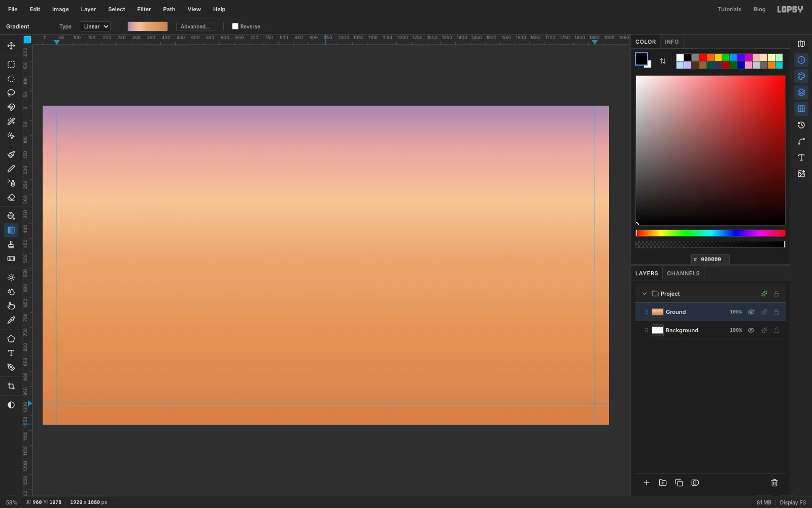Select the Elliptical Marquee tool
The image size is (812, 508).
click(11, 79)
